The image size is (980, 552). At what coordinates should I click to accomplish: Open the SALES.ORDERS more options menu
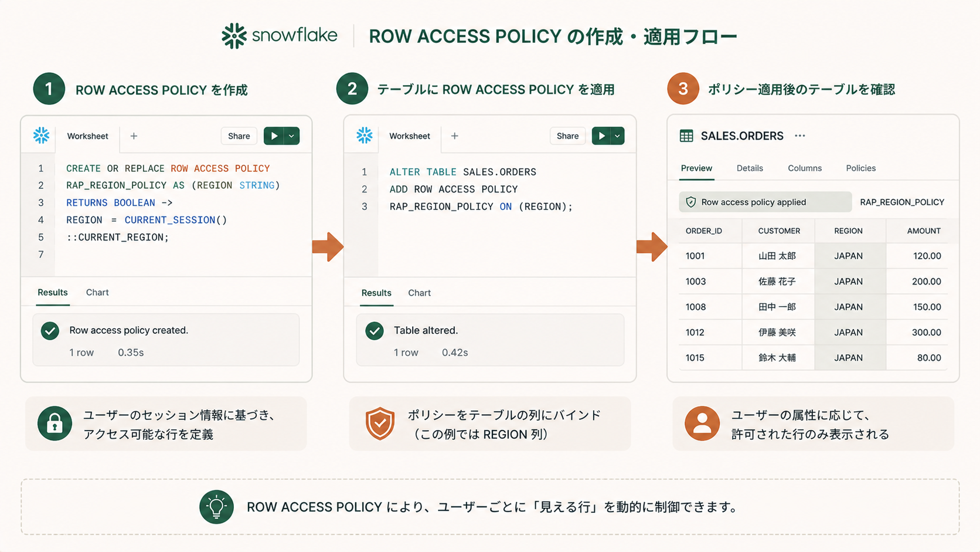click(x=800, y=136)
